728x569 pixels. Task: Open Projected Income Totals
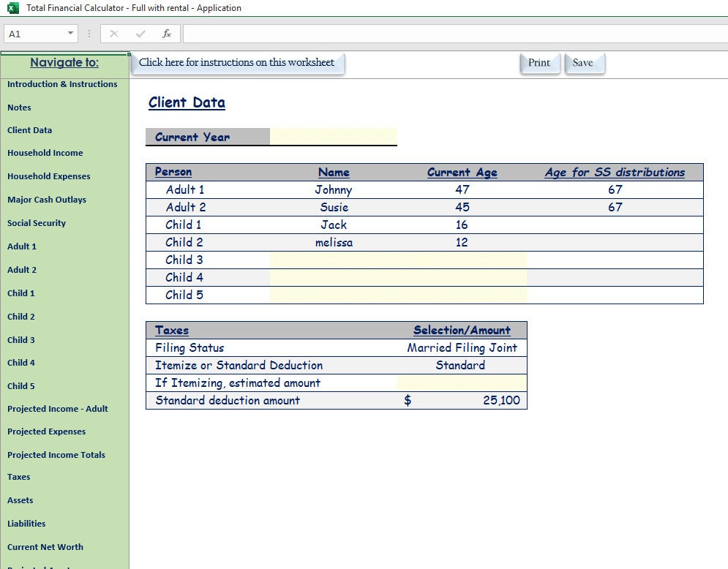[x=56, y=454]
